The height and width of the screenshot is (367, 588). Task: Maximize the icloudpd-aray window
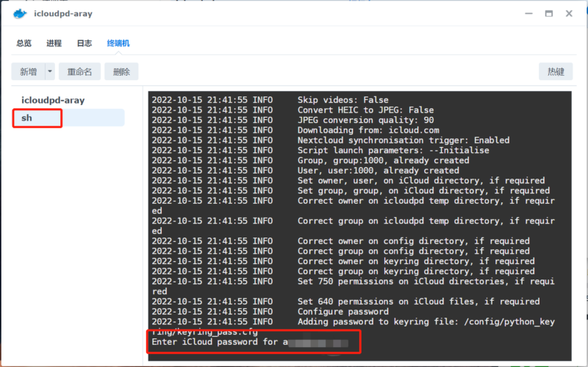tap(548, 13)
